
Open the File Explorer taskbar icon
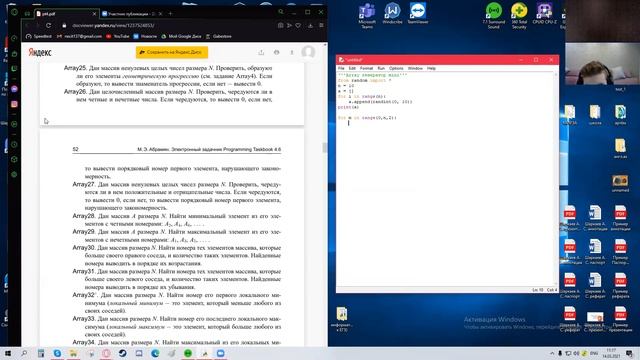[73, 353]
